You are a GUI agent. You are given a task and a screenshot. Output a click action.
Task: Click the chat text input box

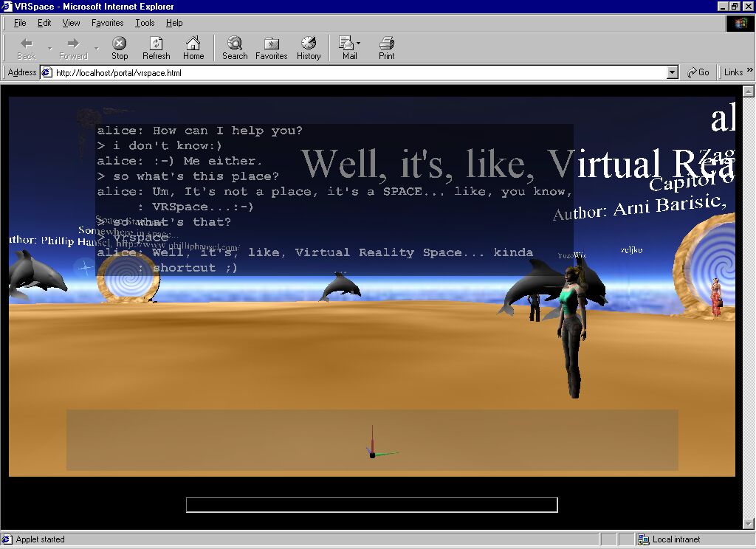tap(371, 505)
